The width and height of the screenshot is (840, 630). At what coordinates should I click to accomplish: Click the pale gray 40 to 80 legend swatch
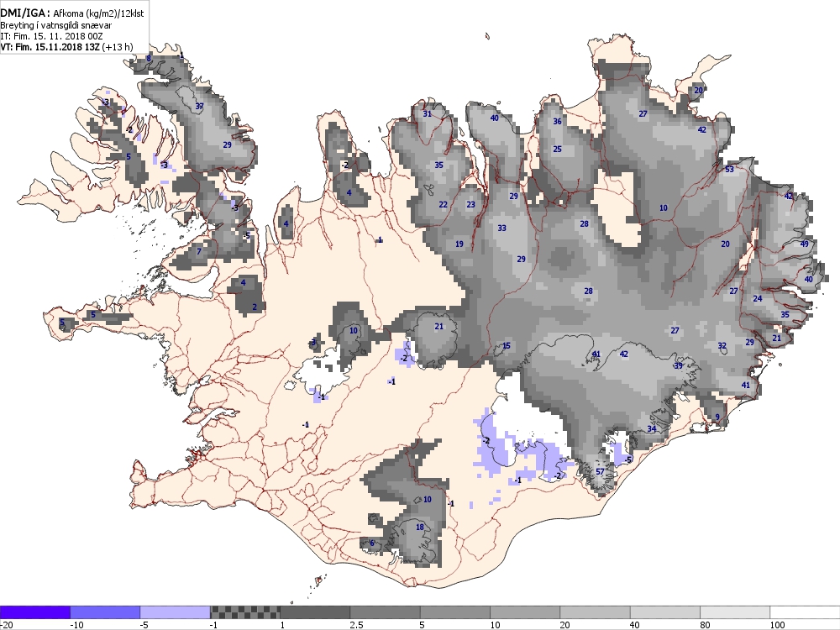pyautogui.click(x=665, y=612)
